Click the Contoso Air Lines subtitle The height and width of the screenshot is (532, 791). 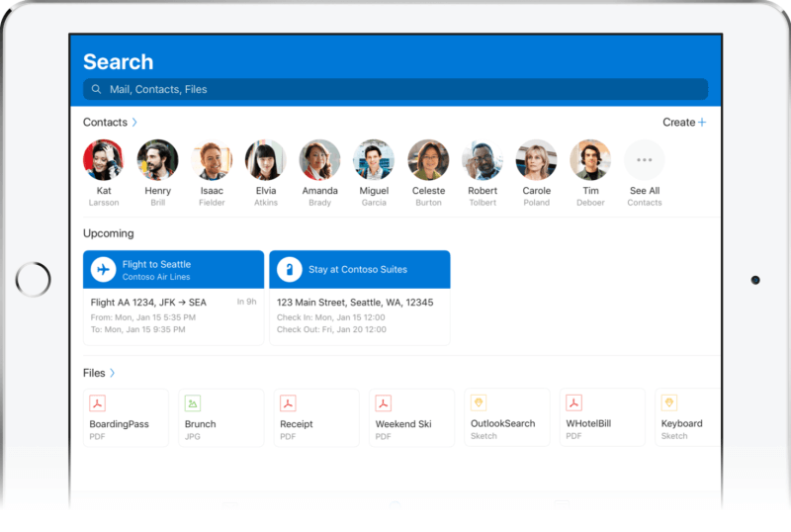(x=156, y=277)
